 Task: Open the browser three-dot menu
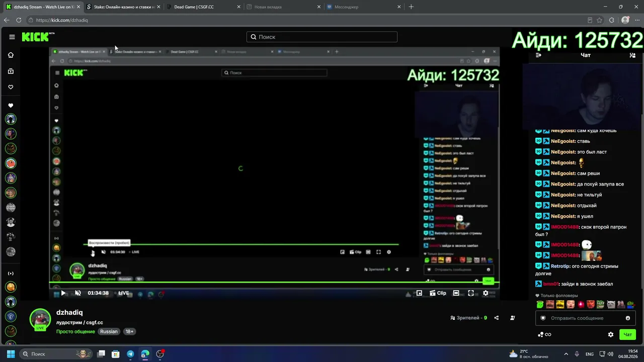[637, 20]
